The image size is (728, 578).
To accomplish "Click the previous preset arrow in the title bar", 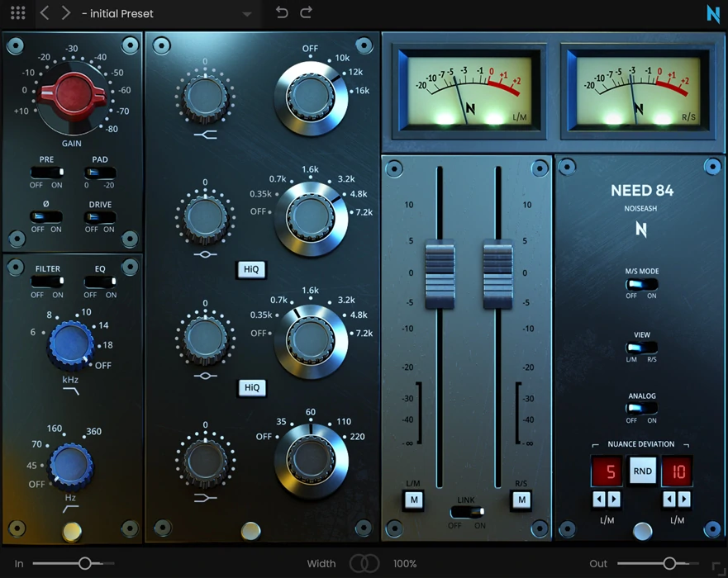I will click(43, 13).
